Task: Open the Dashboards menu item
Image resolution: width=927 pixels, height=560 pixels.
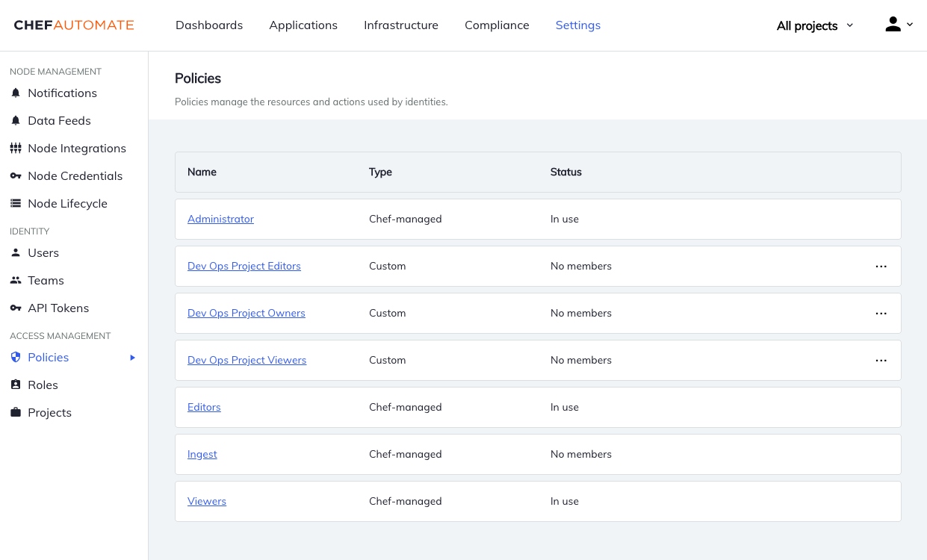Action: point(208,25)
